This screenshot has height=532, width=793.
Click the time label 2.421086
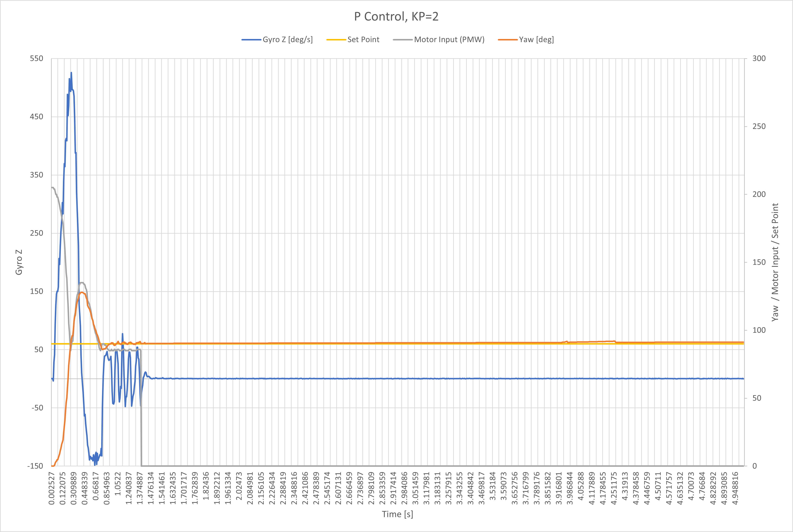[305, 488]
